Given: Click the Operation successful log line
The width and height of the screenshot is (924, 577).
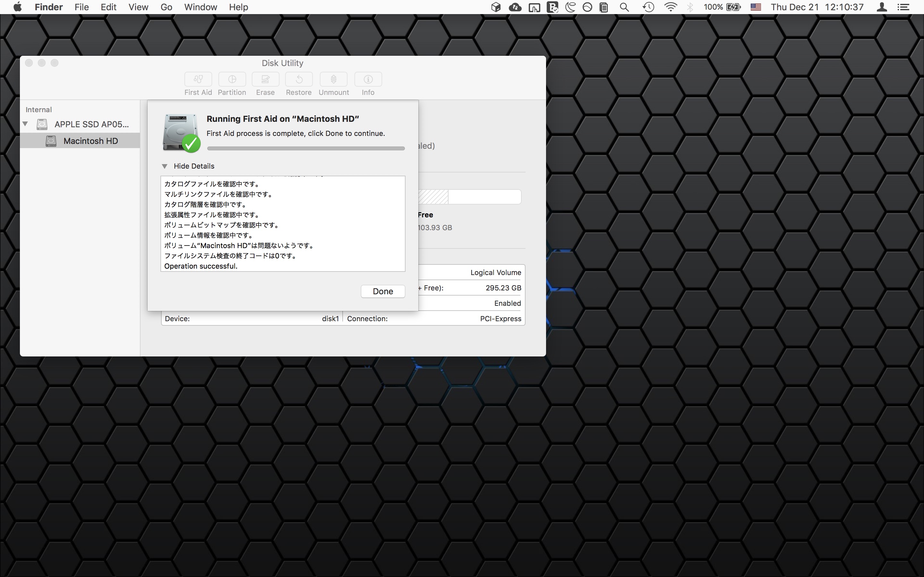Looking at the screenshot, I should [x=201, y=266].
